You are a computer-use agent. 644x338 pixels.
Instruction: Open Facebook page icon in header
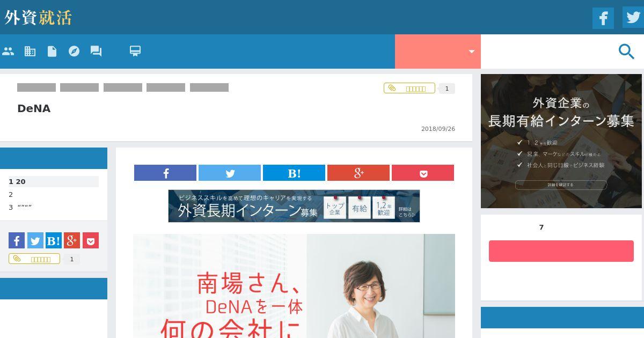pos(603,18)
